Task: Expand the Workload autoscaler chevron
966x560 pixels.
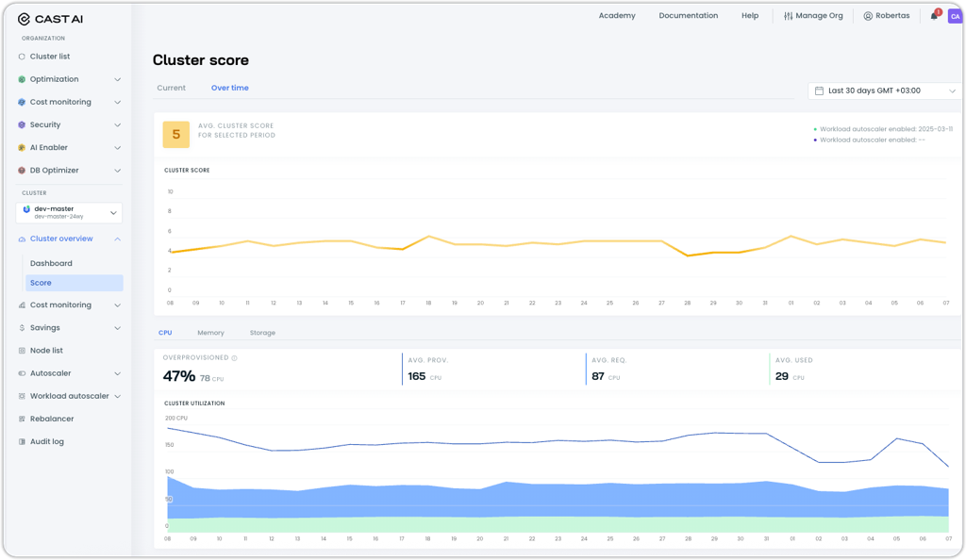Action: point(117,396)
